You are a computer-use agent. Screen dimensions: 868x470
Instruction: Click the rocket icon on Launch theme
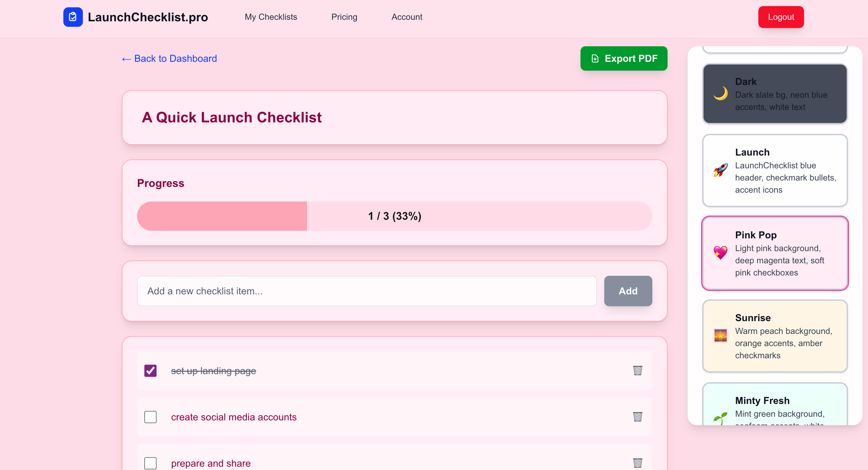point(720,170)
